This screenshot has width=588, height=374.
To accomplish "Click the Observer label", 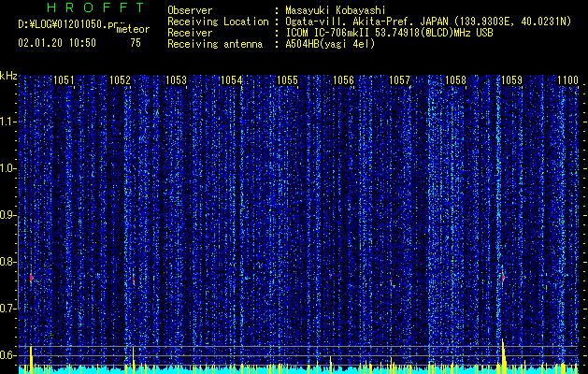I will point(190,10).
